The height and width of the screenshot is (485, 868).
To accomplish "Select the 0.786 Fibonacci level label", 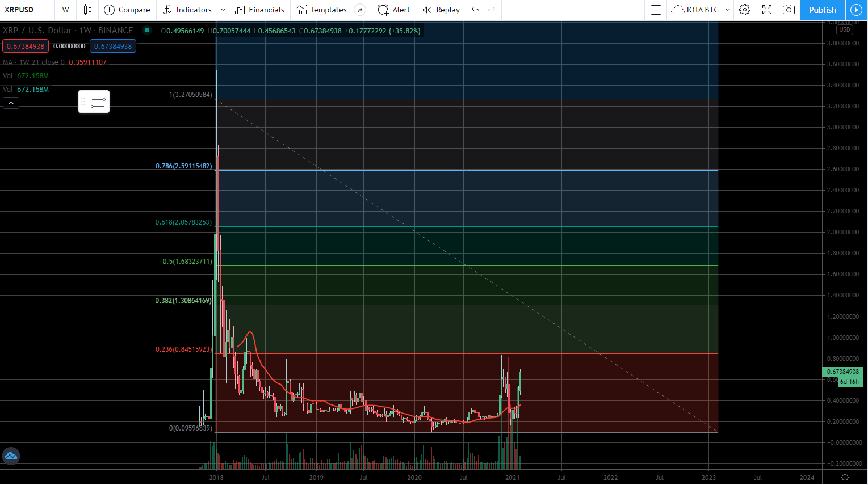I will click(x=184, y=166).
